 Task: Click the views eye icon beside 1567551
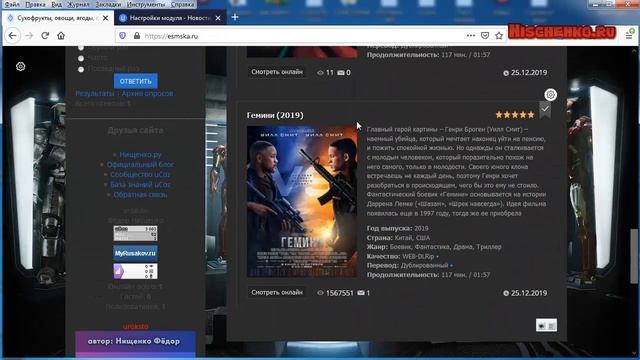point(320,293)
